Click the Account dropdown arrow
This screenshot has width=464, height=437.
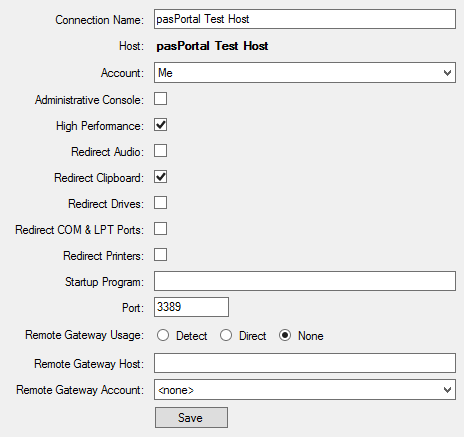(x=447, y=73)
